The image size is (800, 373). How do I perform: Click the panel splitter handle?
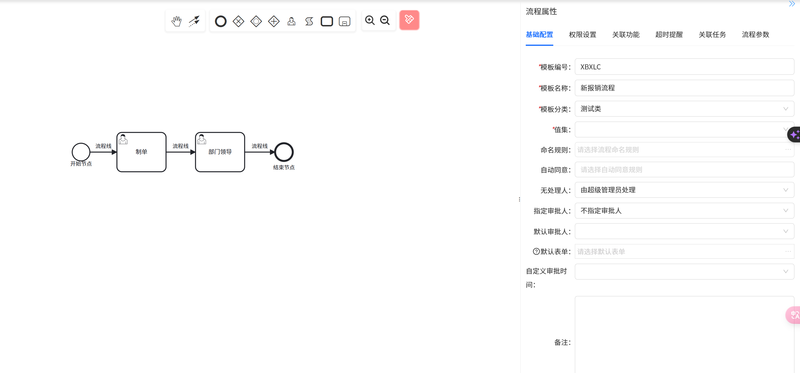click(519, 200)
